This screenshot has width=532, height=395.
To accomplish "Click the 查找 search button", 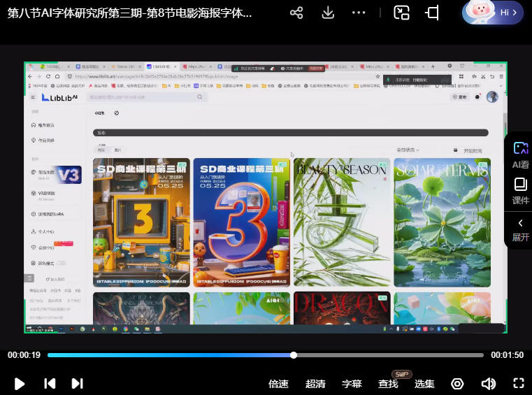I will 388,384.
